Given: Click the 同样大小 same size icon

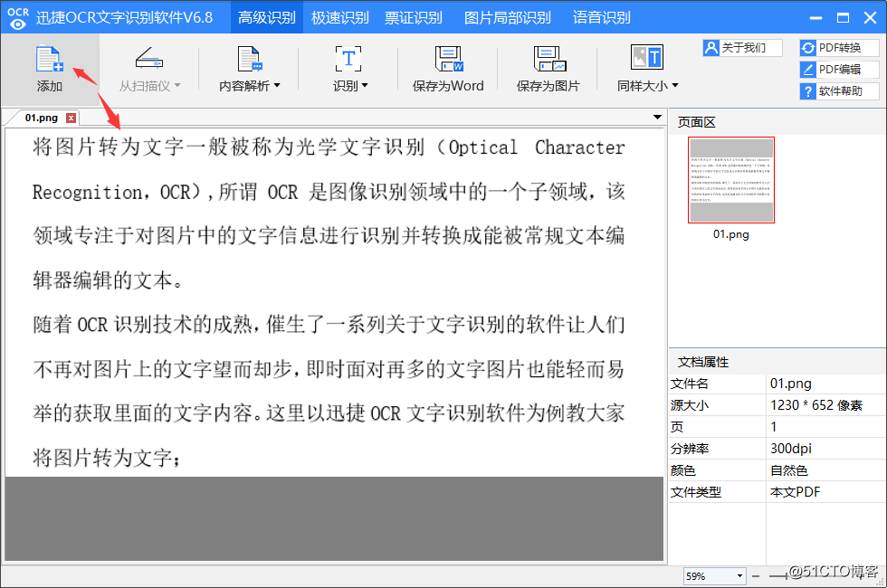Looking at the screenshot, I should pos(646,58).
